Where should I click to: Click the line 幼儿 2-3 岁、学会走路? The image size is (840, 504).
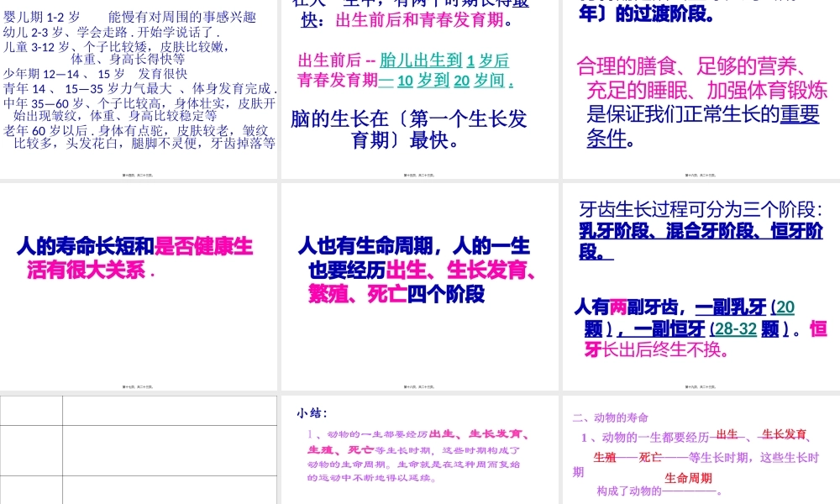tap(112, 32)
